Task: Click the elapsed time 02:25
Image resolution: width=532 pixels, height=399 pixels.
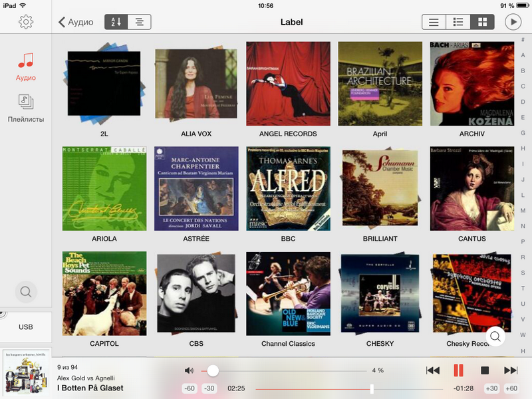Action: pos(236,388)
